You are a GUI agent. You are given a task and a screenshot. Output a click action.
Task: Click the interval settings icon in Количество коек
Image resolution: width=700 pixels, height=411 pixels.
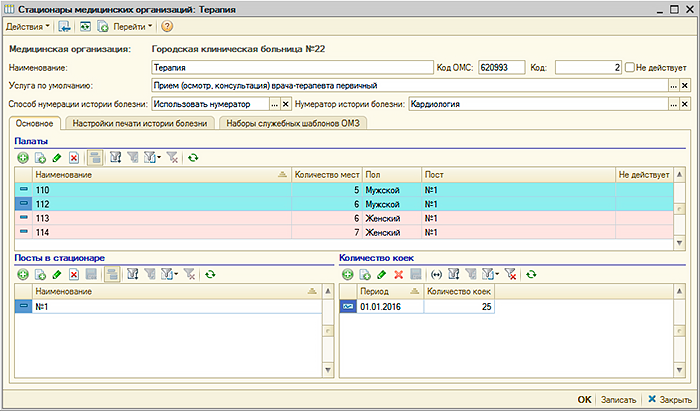coord(435,274)
